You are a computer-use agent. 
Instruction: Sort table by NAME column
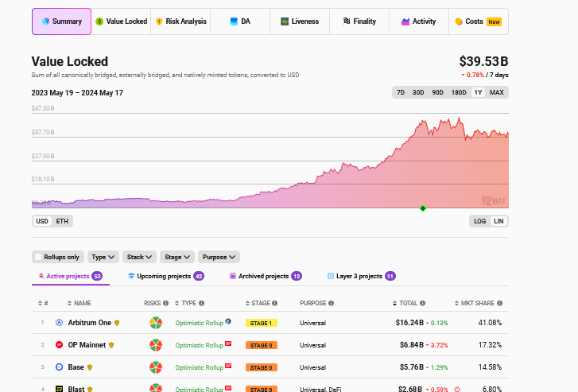(80, 303)
